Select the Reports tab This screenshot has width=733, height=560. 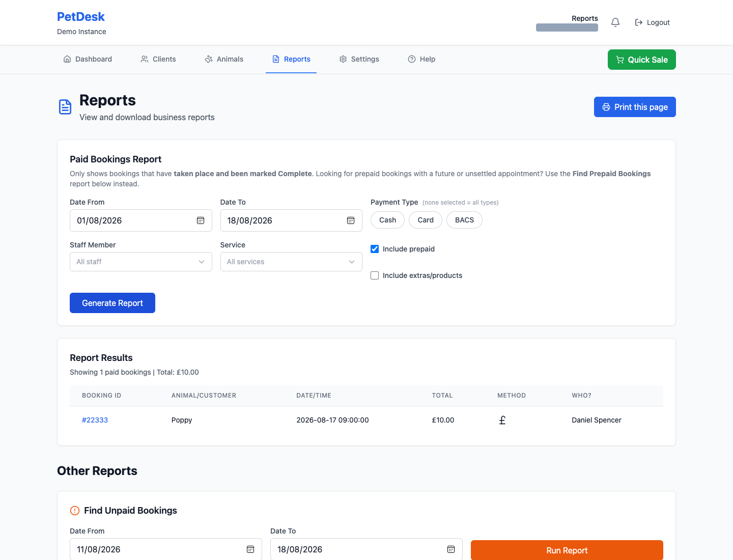point(291,59)
